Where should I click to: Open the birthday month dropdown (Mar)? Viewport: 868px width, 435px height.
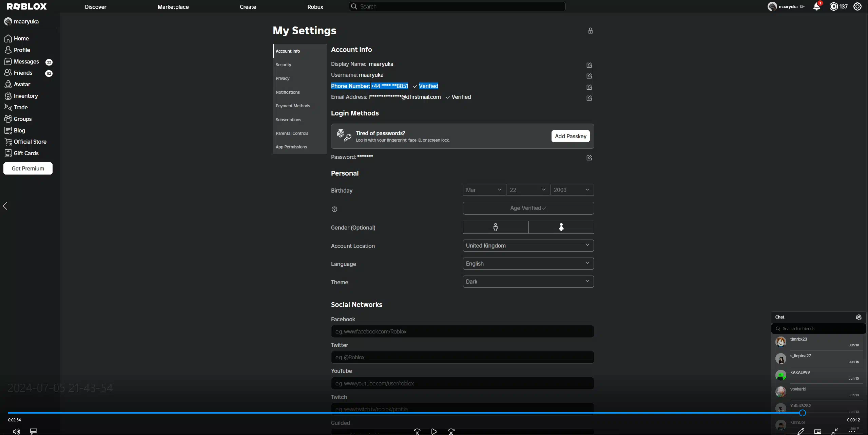484,190
